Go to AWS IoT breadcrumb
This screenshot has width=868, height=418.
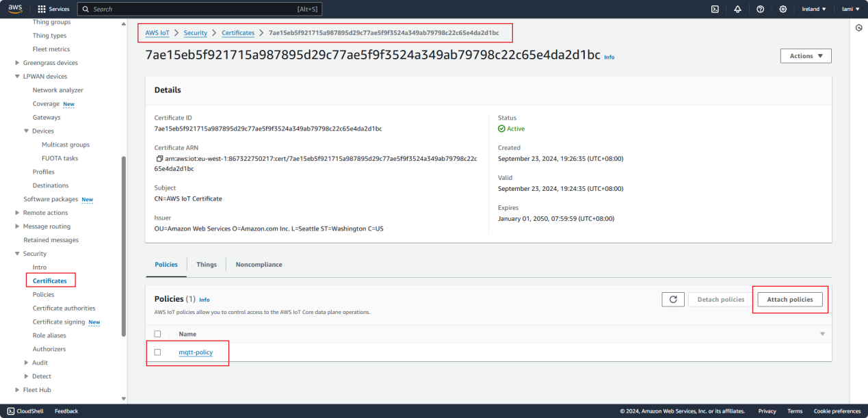tap(157, 33)
